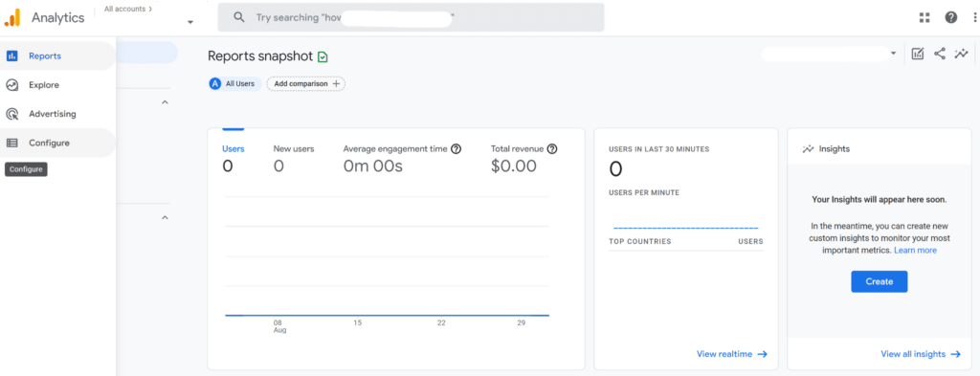Click the 'USERS IN LAST 30 MINUTES' heading
The width and height of the screenshot is (980, 376).
click(x=658, y=149)
